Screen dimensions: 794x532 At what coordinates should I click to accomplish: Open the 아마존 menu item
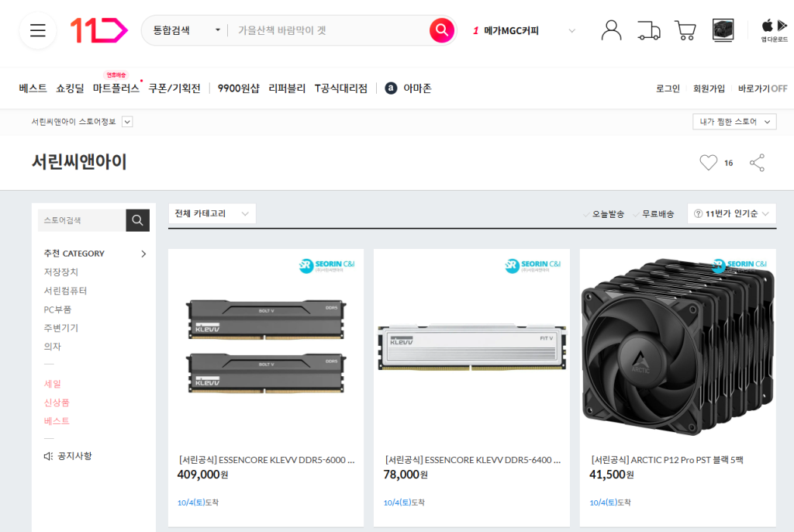pos(409,89)
